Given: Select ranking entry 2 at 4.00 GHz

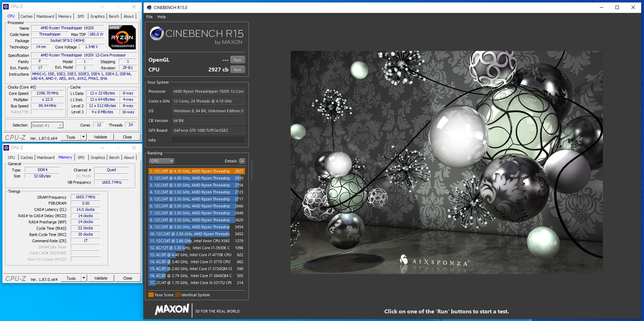Looking at the screenshot, I should 197,178.
